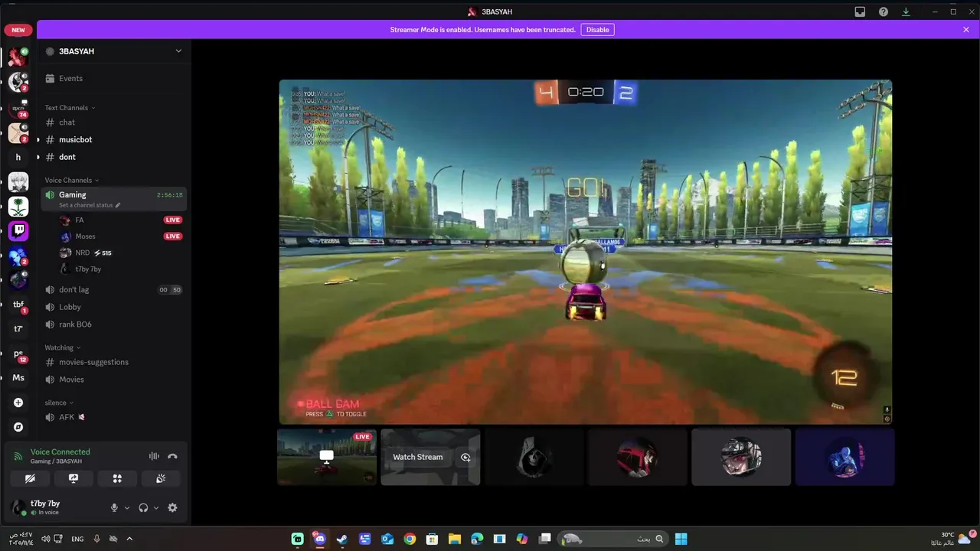Expand the 3BASYAH server menu
The image size is (980, 551).
pos(178,51)
